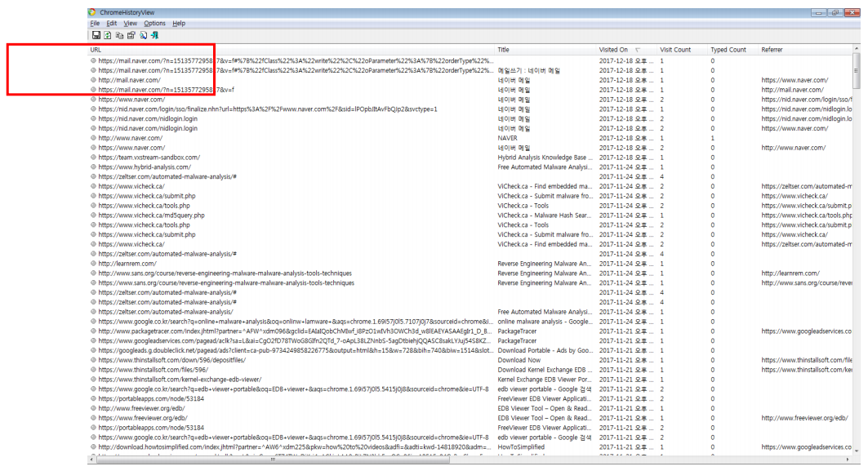868x471 pixels.
Task: Sort by the Visit Count column header
Action: coord(683,50)
